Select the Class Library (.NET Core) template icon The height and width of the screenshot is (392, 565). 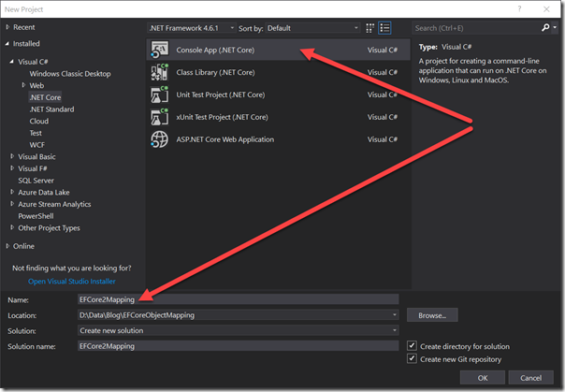click(x=160, y=72)
